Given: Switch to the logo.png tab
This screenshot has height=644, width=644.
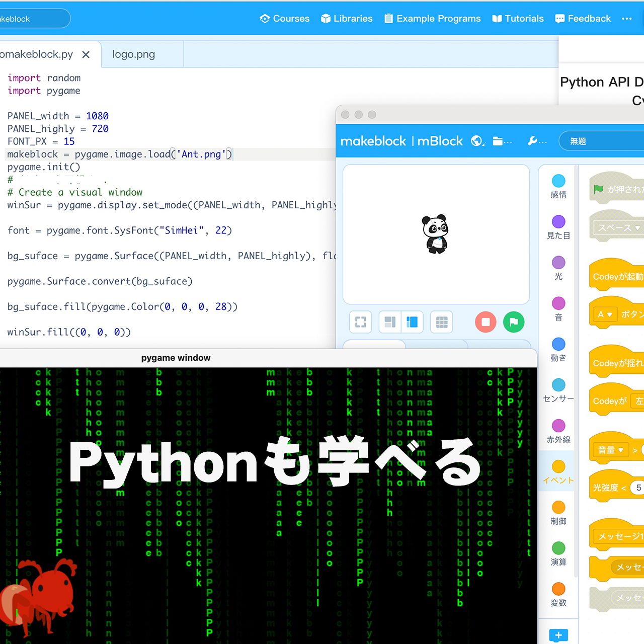Looking at the screenshot, I should [133, 54].
